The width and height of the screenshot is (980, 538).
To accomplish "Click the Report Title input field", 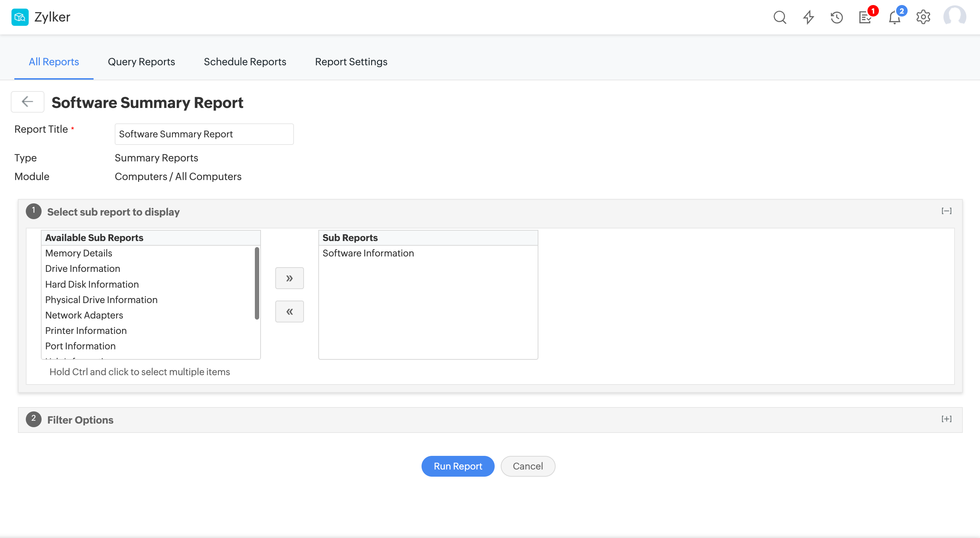I will pos(204,134).
